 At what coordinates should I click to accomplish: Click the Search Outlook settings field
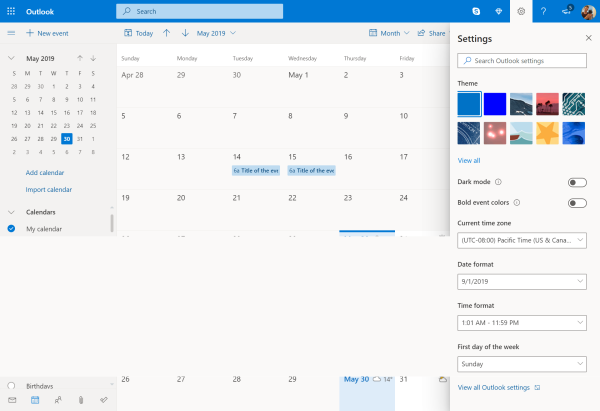[x=521, y=61]
